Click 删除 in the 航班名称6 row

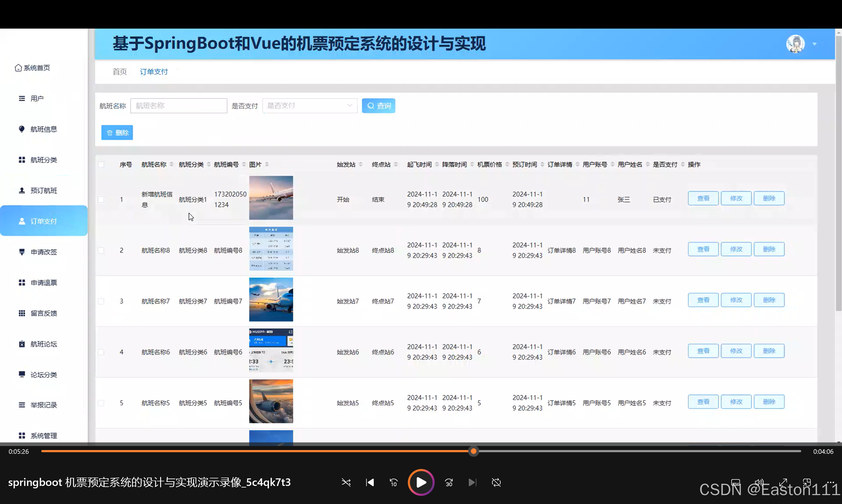tap(769, 351)
